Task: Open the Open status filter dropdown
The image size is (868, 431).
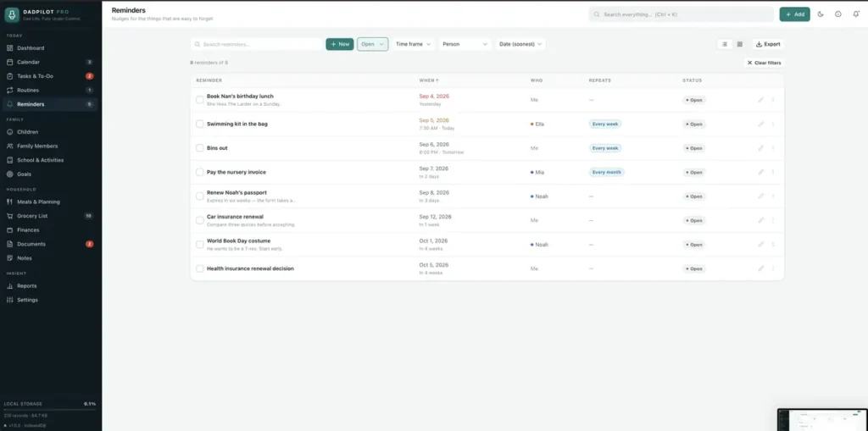Action: point(373,44)
